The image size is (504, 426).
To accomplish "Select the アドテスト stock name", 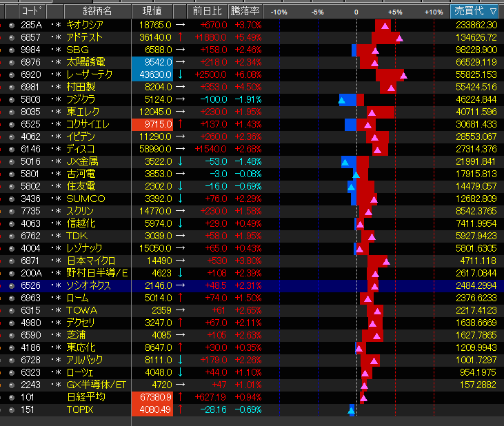I will pyautogui.click(x=84, y=37).
